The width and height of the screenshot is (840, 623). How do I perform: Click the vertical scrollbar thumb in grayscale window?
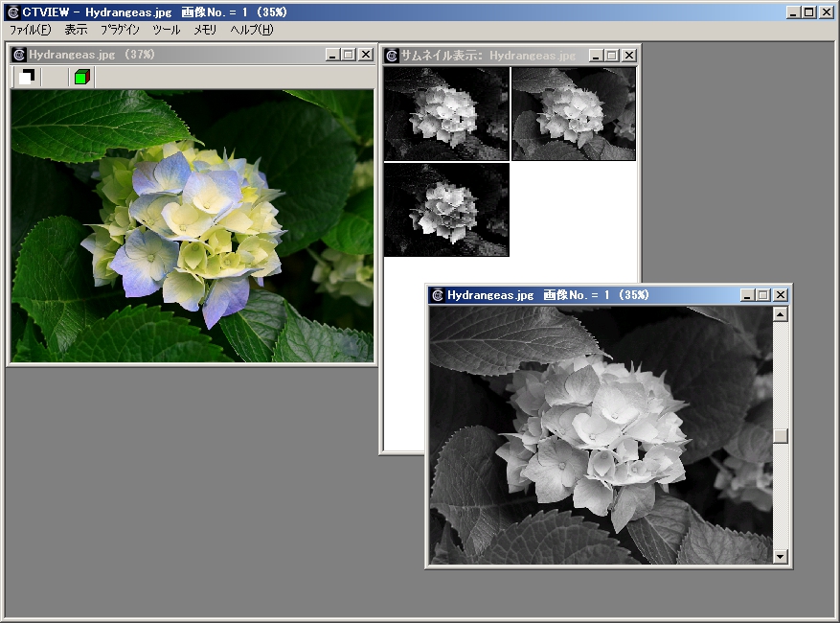click(x=780, y=436)
